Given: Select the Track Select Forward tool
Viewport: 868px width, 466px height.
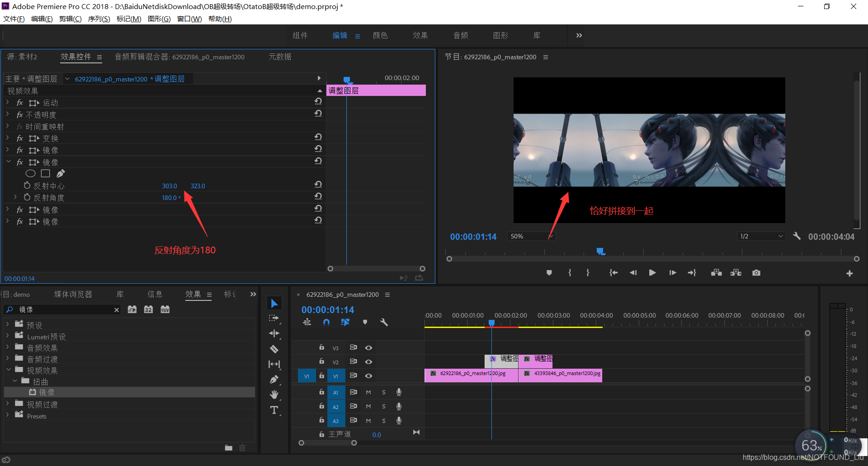Looking at the screenshot, I should (x=274, y=318).
